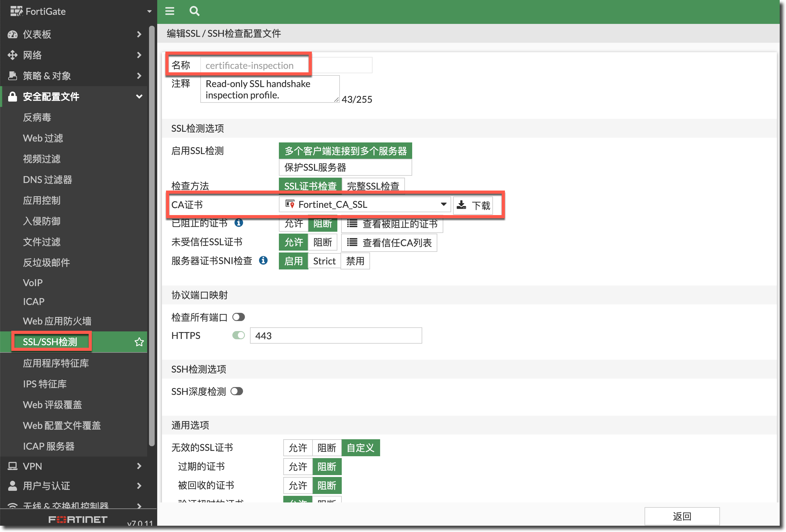Click info icon beside 已阻止的证书
Viewport: 786px width, 532px height.
pos(239,223)
